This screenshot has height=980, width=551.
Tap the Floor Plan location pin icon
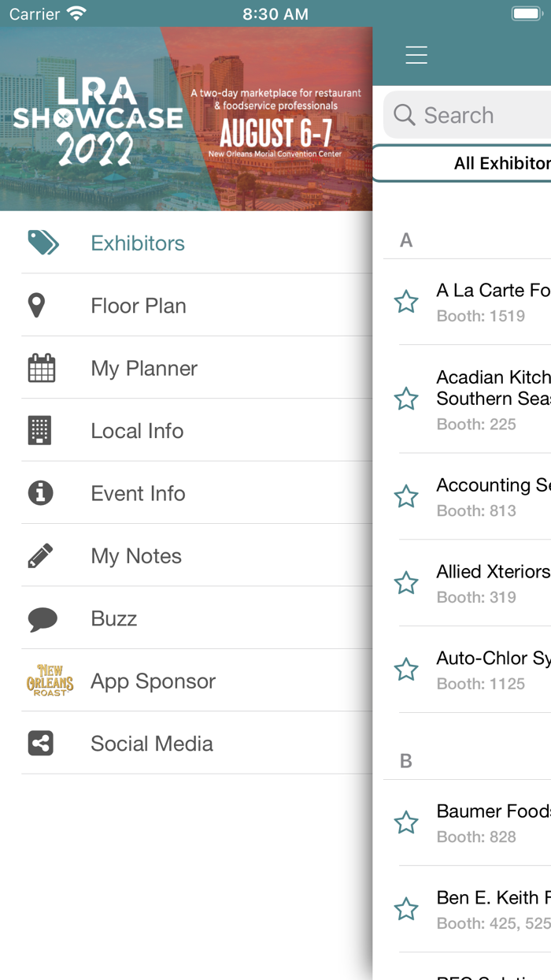[36, 306]
